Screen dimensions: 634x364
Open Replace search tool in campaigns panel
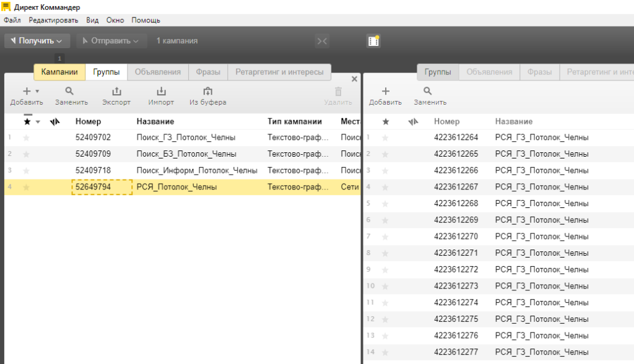point(69,92)
